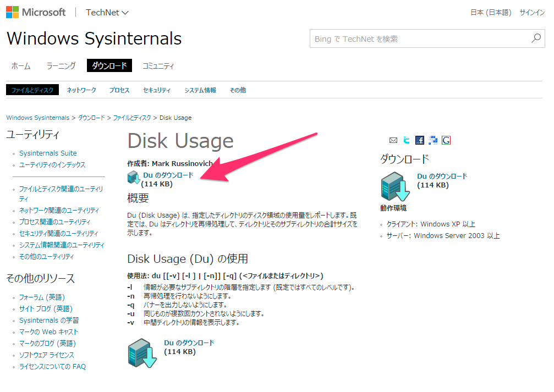The height and width of the screenshot is (392, 554).
Task: Open the Sysinternals Suite link
Action: (48, 153)
